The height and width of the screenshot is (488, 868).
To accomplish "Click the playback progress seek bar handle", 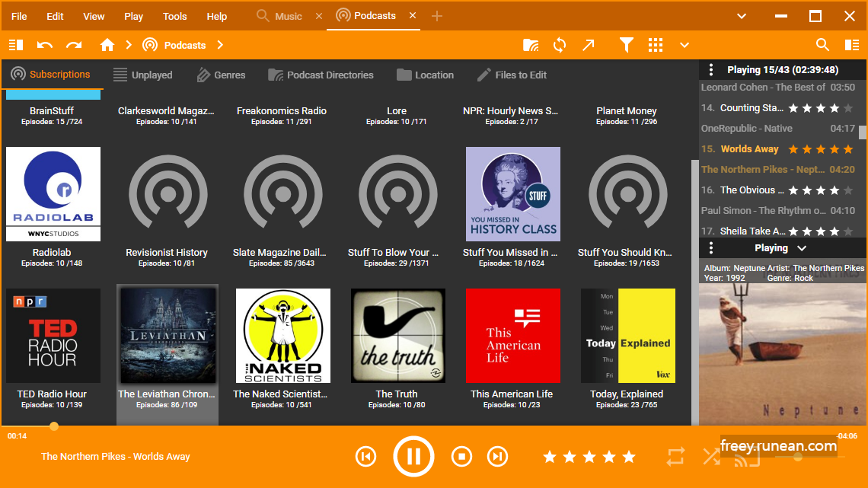I will pos(54,426).
